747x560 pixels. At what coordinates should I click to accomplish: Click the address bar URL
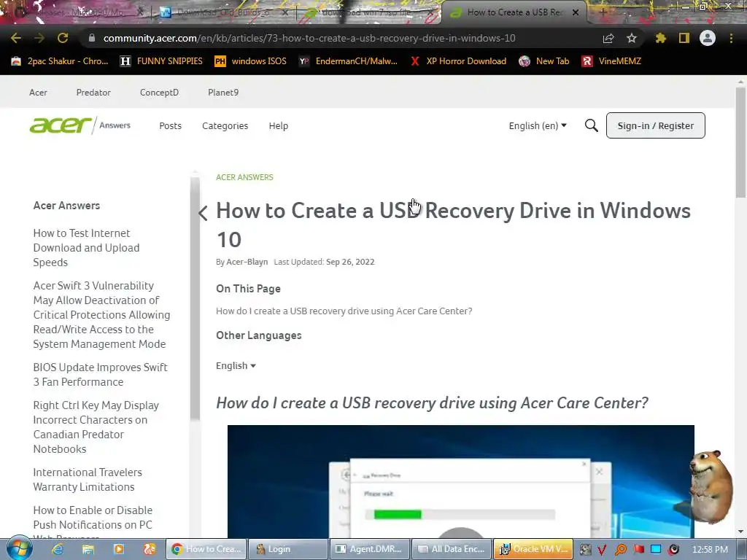tap(309, 38)
